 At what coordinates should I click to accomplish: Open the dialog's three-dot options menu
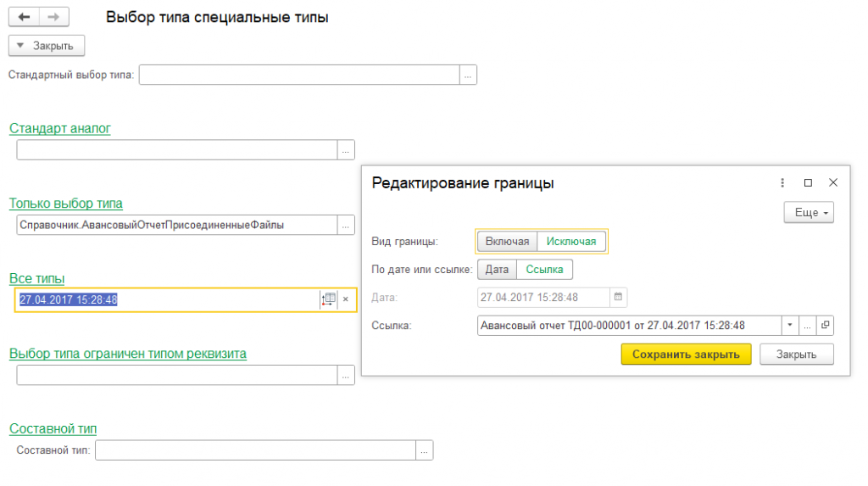(x=782, y=182)
